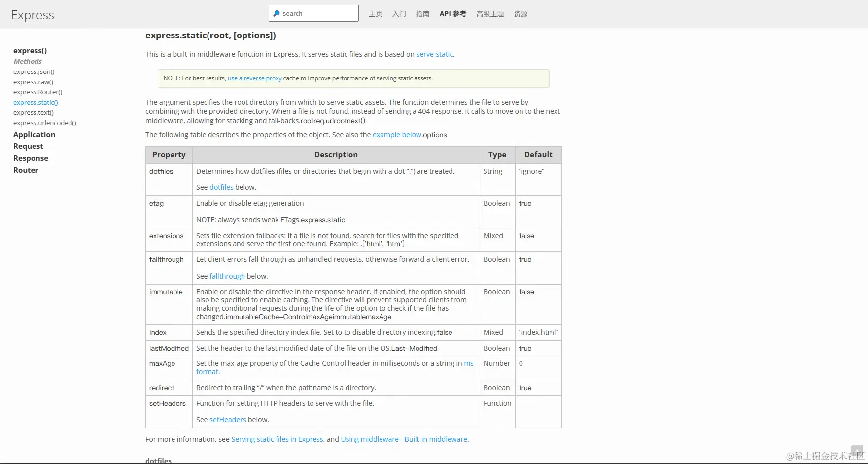Click the Methods sidebar label
Image resolution: width=868 pixels, height=464 pixels.
[28, 61]
